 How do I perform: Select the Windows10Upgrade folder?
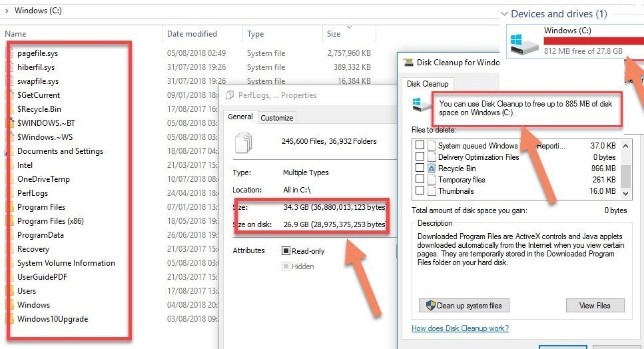click(53, 318)
